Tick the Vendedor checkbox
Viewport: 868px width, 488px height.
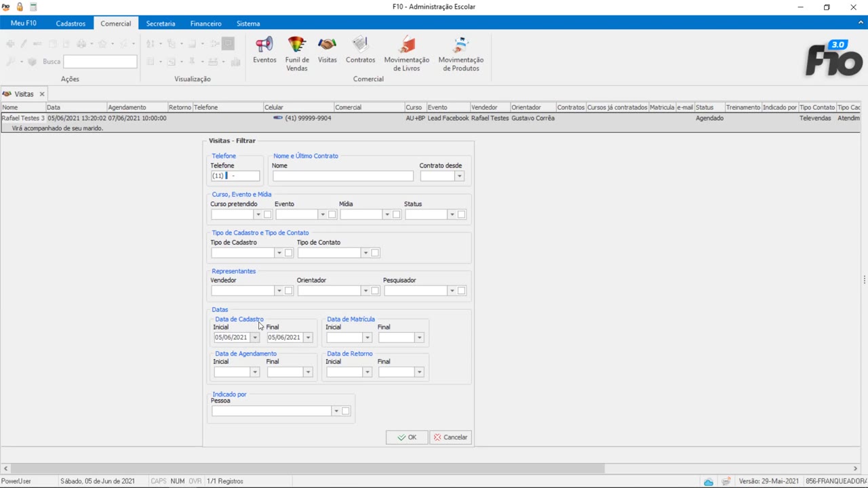289,291
